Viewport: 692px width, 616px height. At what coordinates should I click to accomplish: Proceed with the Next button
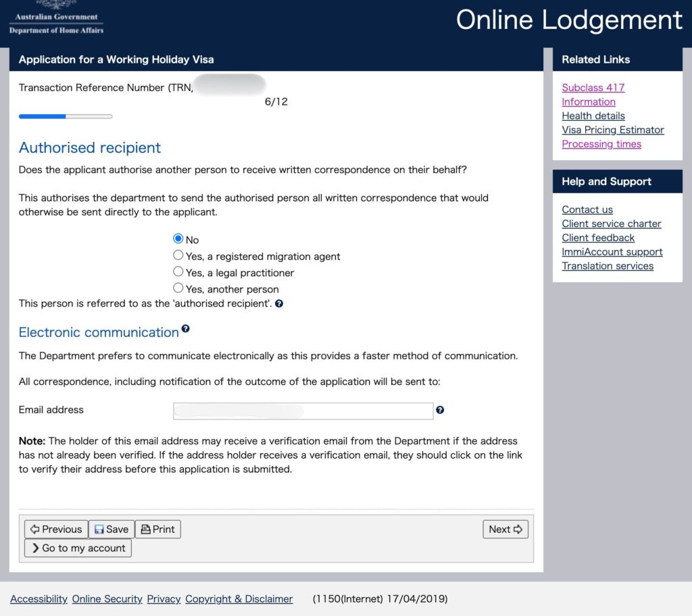click(505, 530)
